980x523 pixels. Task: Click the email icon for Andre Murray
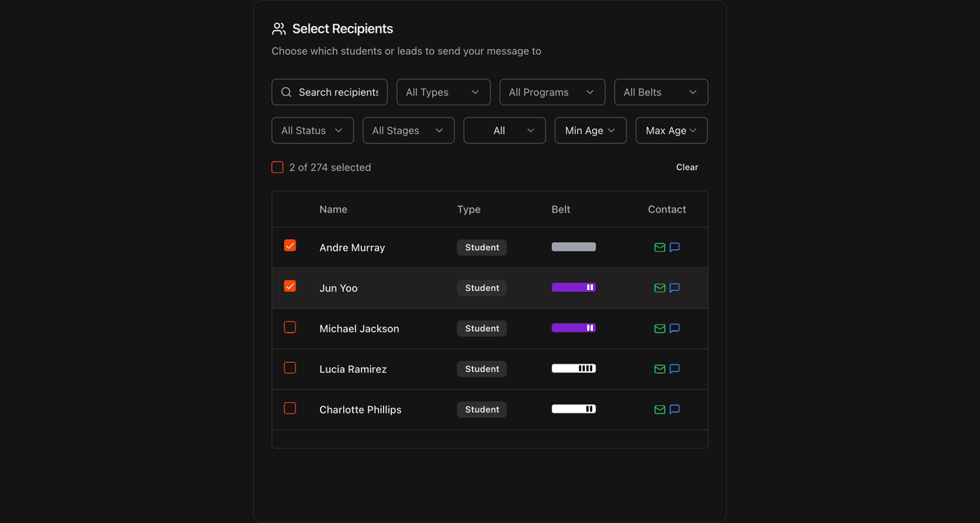point(660,248)
